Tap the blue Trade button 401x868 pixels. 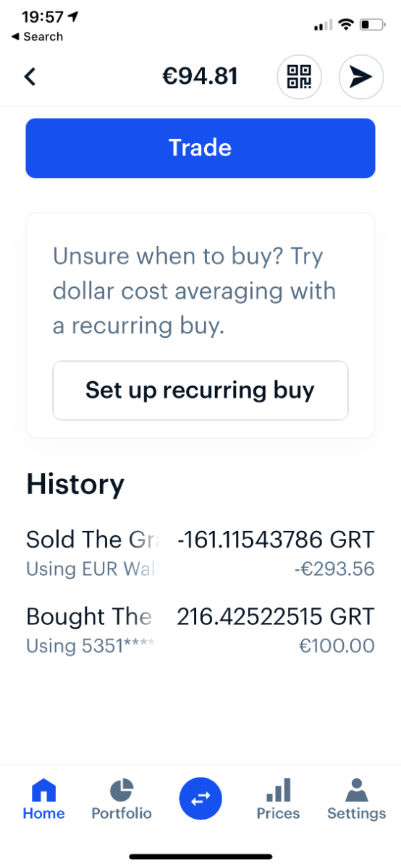tap(200, 148)
